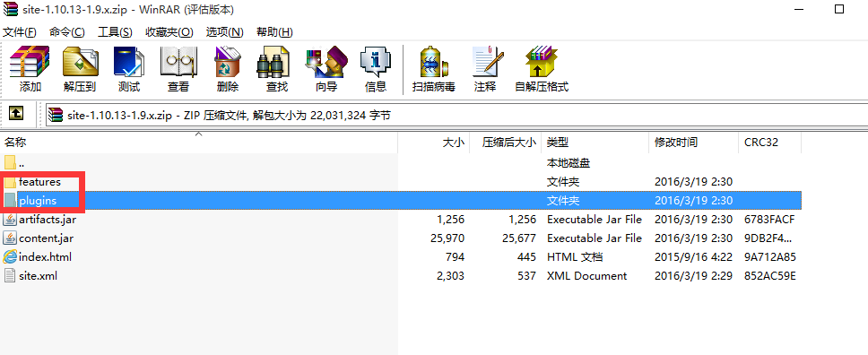Click the index.html browser icon
868x355 pixels.
10,257
